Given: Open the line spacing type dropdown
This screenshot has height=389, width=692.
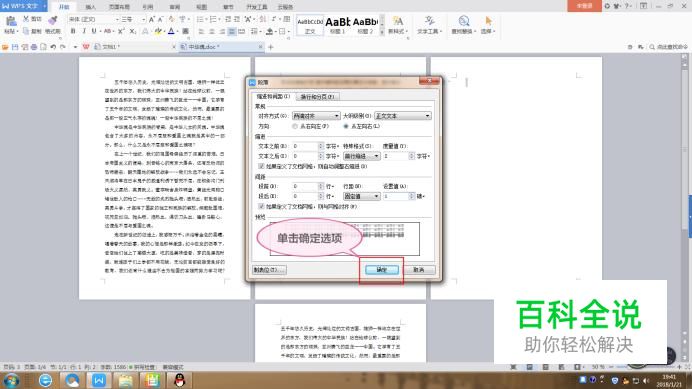Looking at the screenshot, I should [361, 196].
